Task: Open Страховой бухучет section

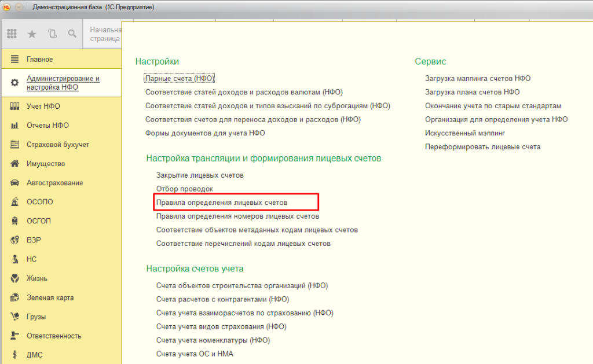Action: [x=58, y=145]
